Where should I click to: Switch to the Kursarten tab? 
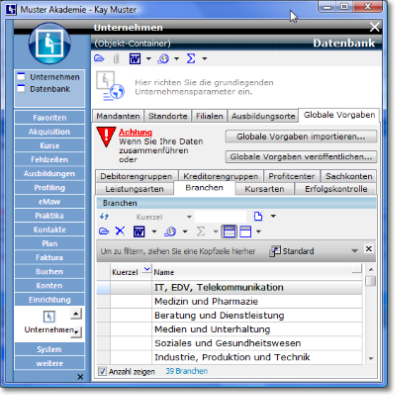point(264,189)
